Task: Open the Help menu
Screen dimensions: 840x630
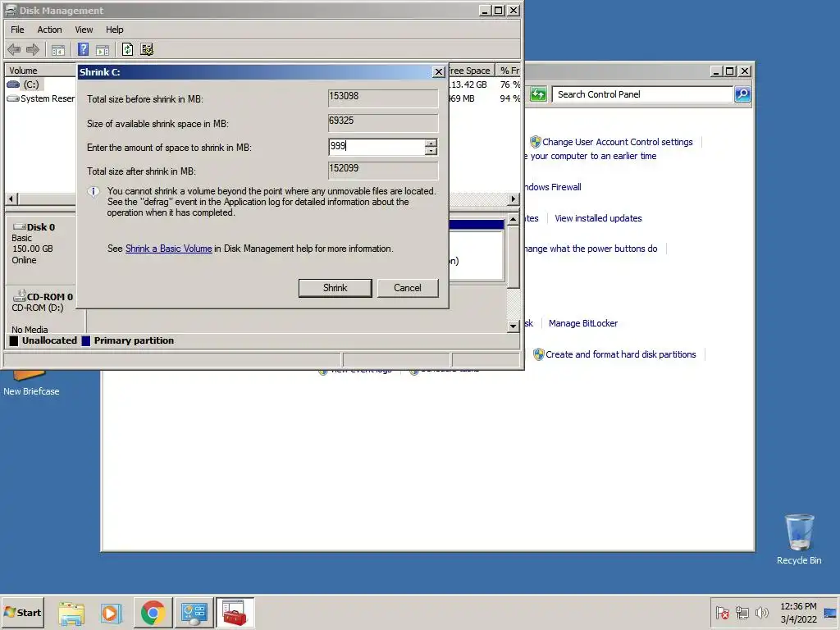Action: [x=114, y=30]
